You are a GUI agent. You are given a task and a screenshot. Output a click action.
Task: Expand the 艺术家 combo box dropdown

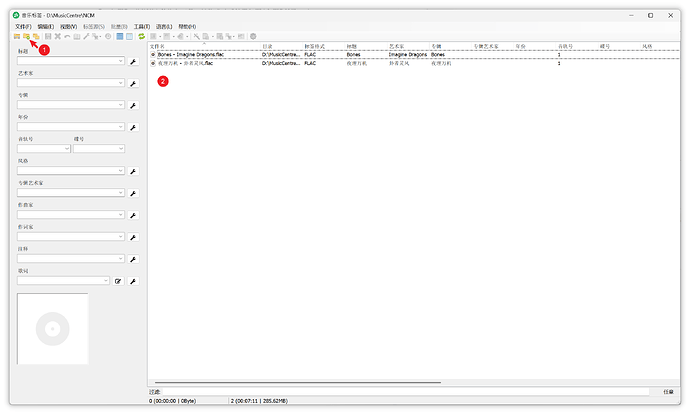point(121,83)
